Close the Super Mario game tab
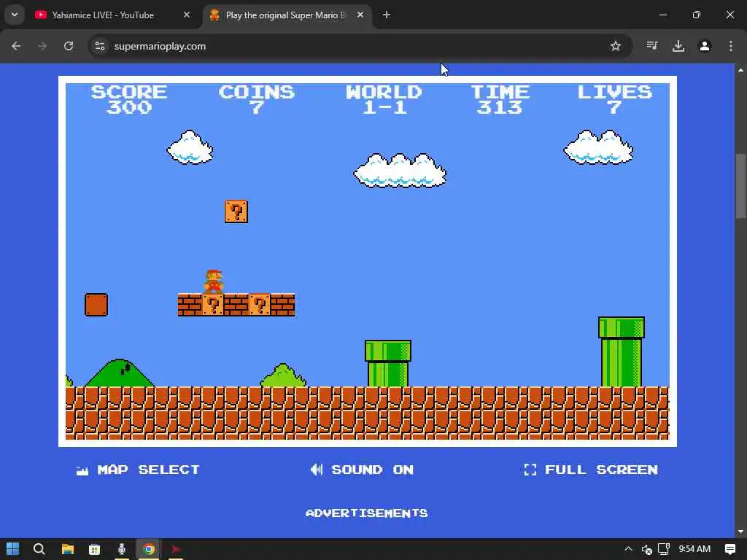The height and width of the screenshot is (560, 747). (x=360, y=15)
